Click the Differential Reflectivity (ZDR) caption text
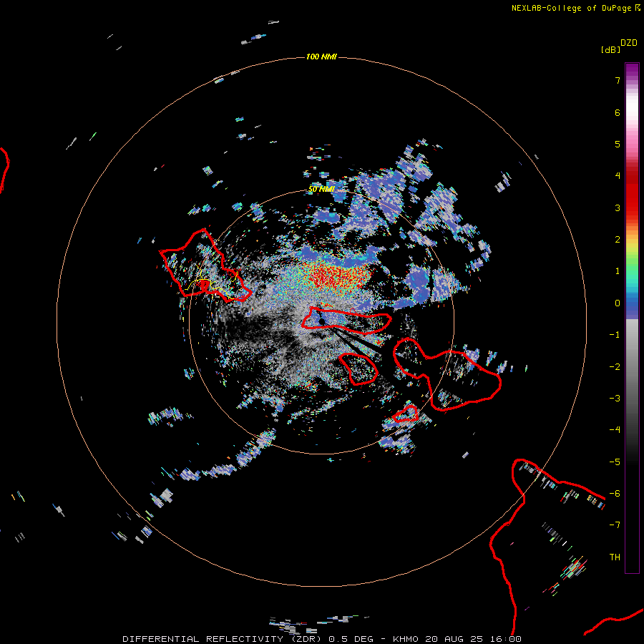 tap(223, 639)
